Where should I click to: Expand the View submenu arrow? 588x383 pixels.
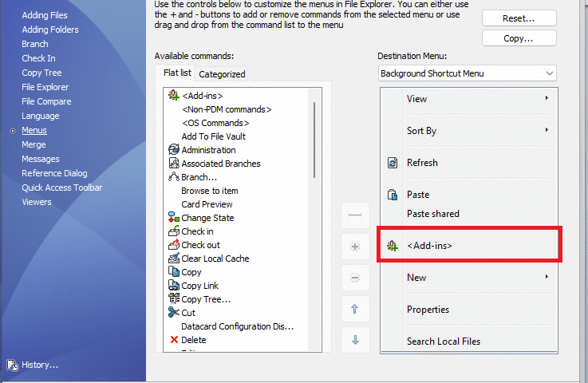[x=547, y=98]
